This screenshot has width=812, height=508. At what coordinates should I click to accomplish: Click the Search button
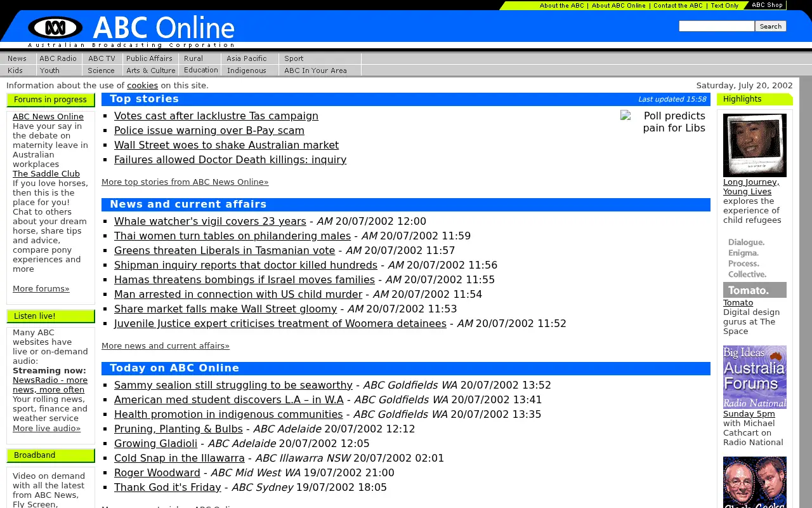[771, 26]
